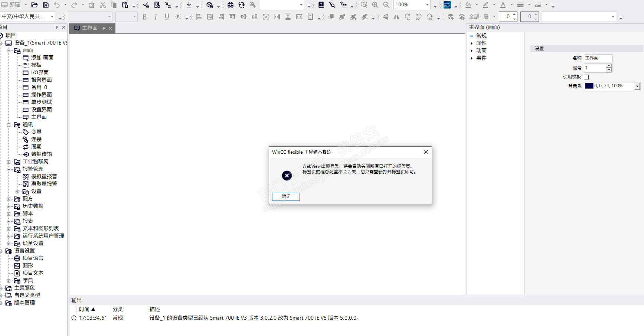
Task: Click the align left objects icon
Action: click(x=199, y=17)
